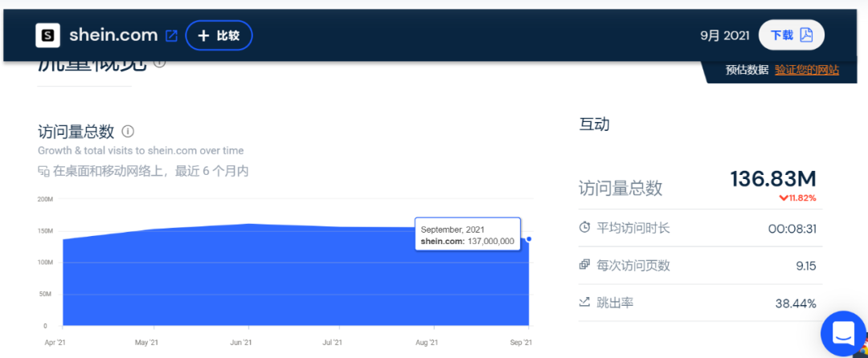Click the September 2021 chart data point
Image resolution: width=868 pixels, height=358 pixels.
click(x=529, y=239)
